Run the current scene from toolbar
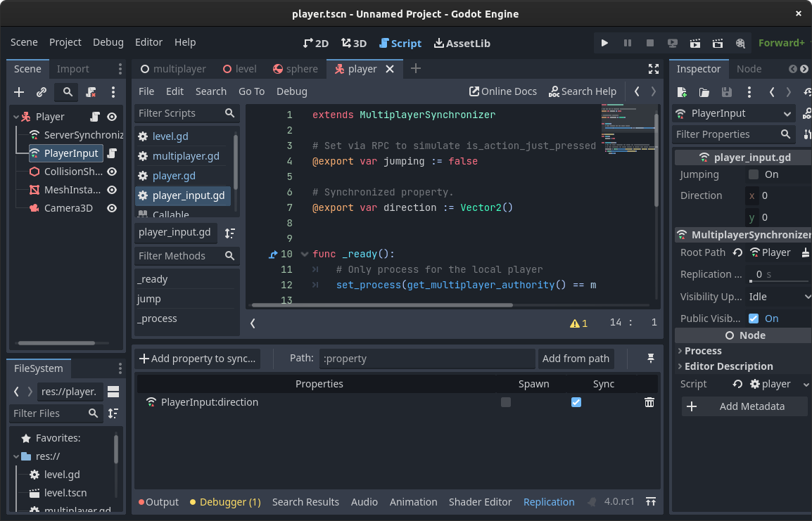The width and height of the screenshot is (812, 521). tap(695, 43)
